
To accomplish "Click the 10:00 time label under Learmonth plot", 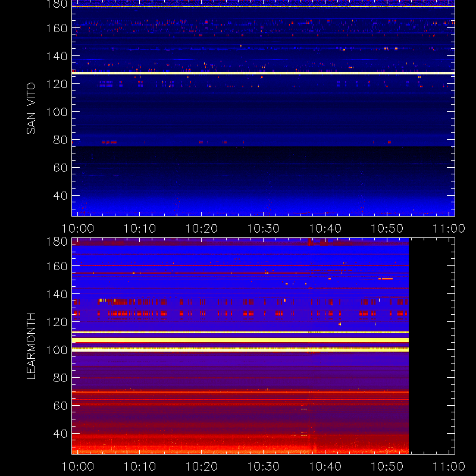I will [x=78, y=466].
